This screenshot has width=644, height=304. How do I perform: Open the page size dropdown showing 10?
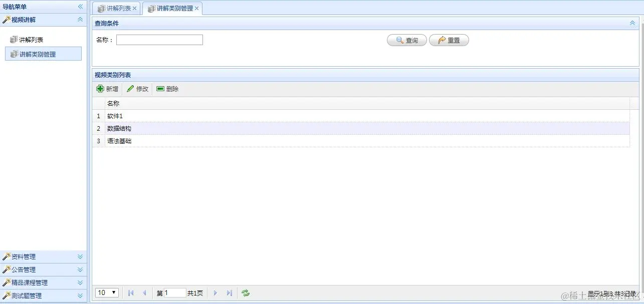(107, 292)
